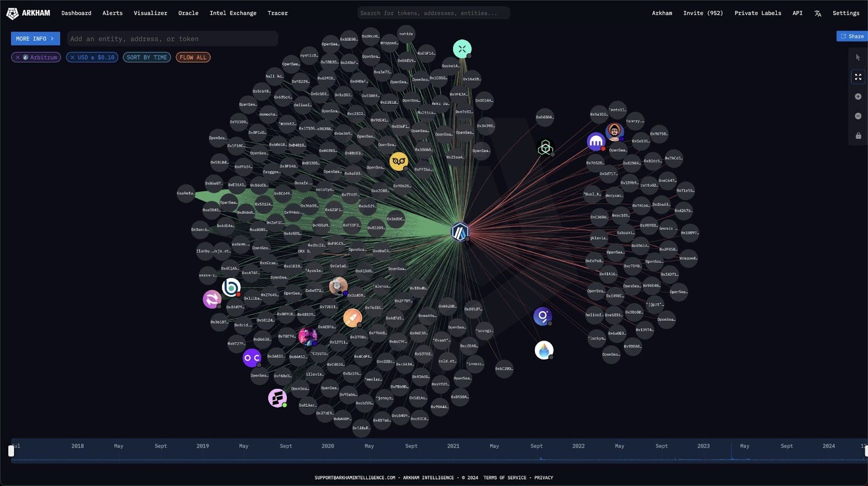The width and height of the screenshot is (868, 486).
Task: Toggle the graph lock icon
Action: [x=858, y=136]
